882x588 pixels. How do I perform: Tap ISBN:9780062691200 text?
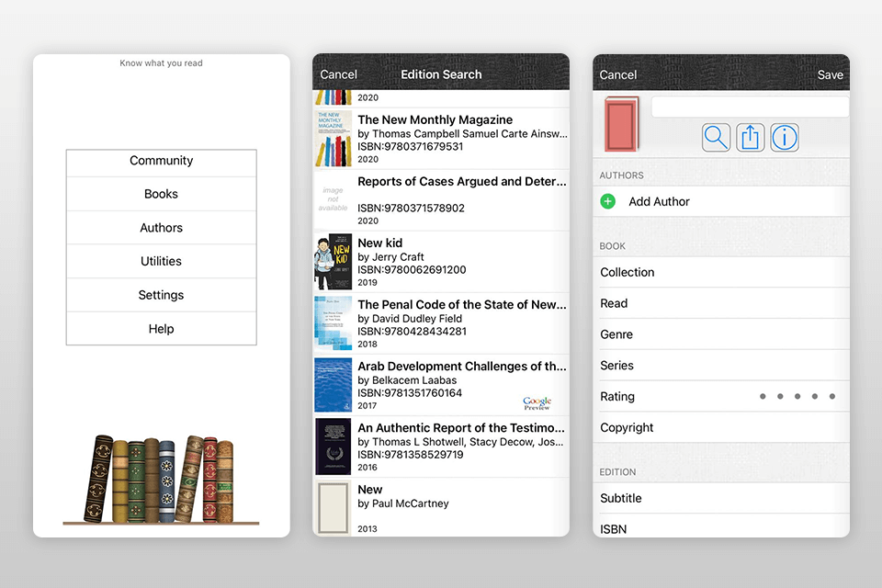(412, 269)
